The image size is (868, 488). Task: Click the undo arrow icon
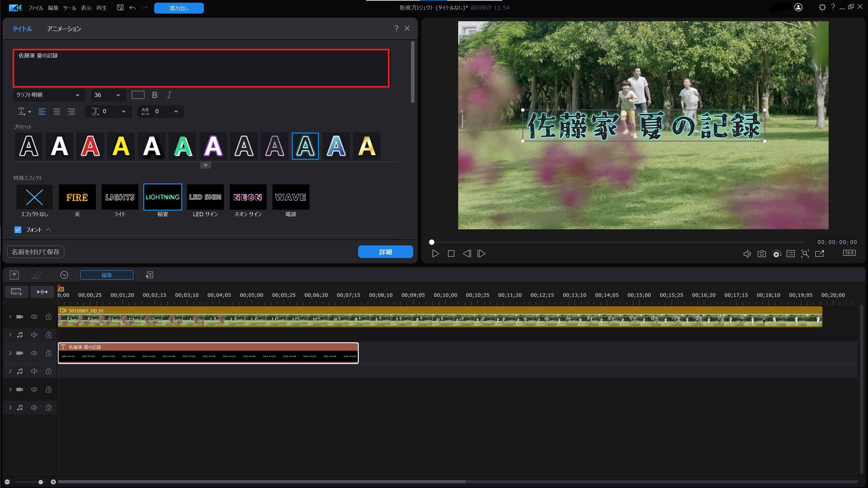pos(132,8)
